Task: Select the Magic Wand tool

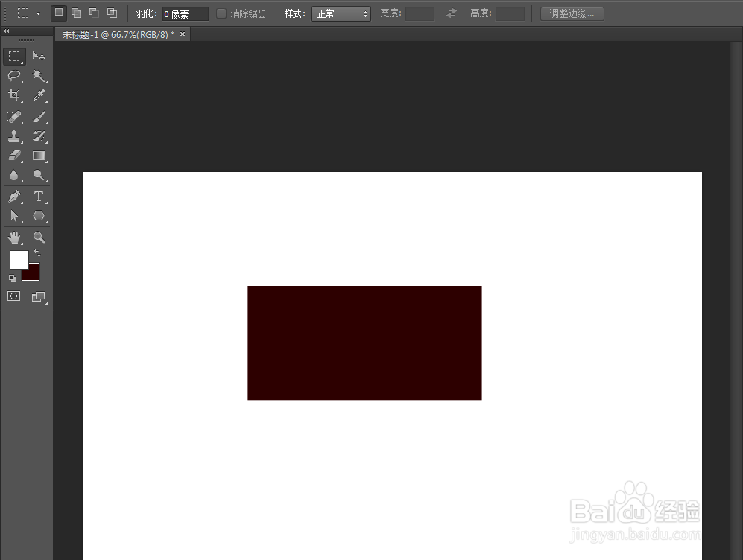Action: [x=39, y=76]
